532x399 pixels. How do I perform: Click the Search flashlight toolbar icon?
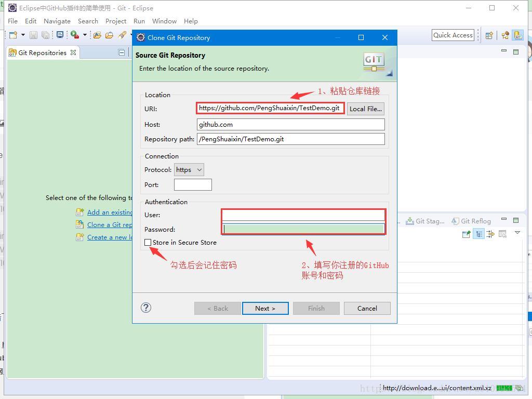(x=122, y=35)
